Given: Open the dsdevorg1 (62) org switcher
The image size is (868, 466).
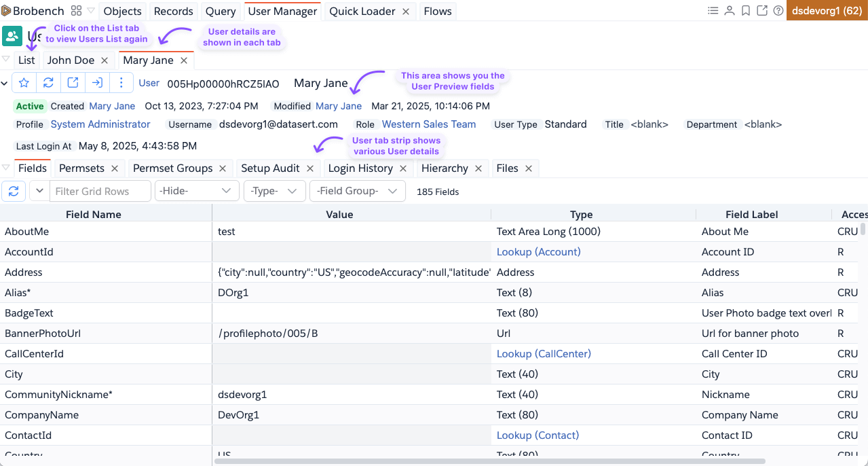Looking at the screenshot, I should click(827, 11).
